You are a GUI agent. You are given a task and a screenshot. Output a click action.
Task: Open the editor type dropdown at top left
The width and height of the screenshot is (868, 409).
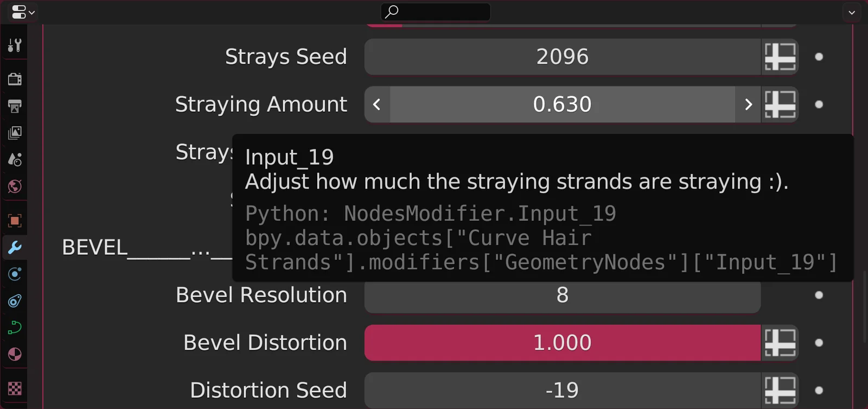(22, 12)
